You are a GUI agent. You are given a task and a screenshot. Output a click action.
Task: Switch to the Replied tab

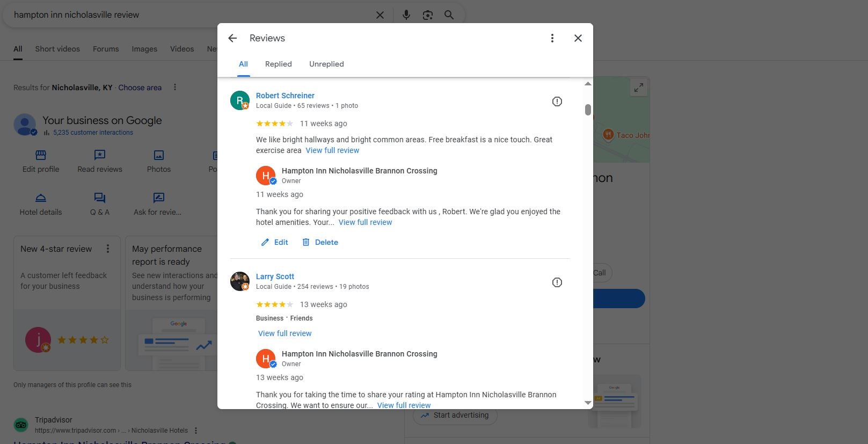click(279, 64)
